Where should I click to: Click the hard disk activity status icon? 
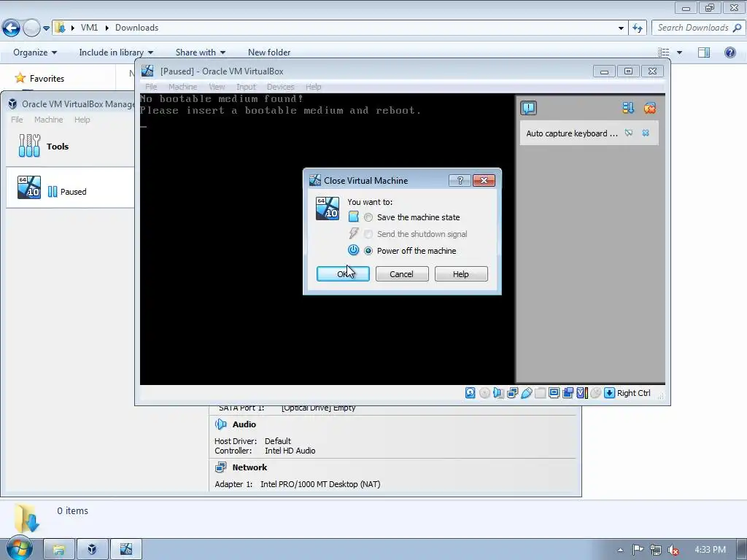click(x=471, y=393)
